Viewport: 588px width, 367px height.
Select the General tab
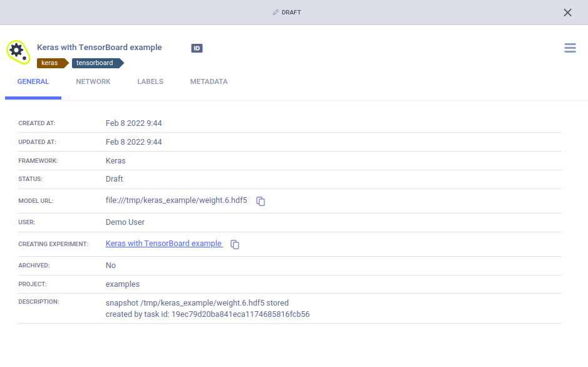tap(33, 82)
